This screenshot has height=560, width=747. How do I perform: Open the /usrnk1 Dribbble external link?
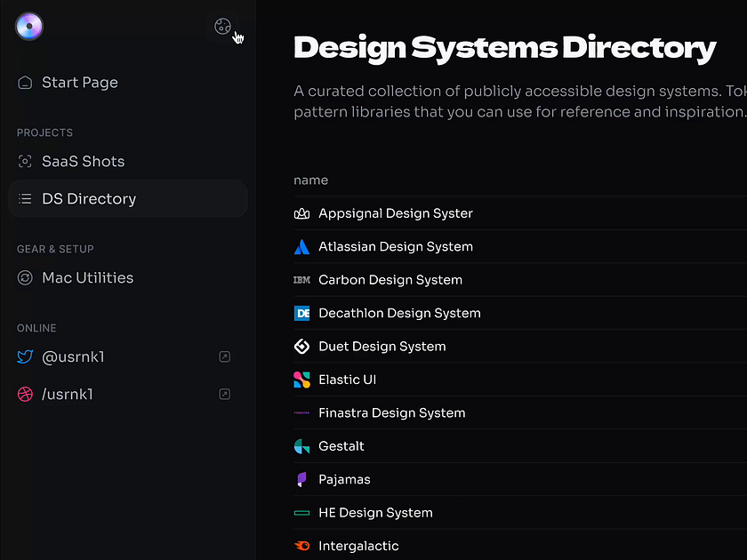[224, 394]
